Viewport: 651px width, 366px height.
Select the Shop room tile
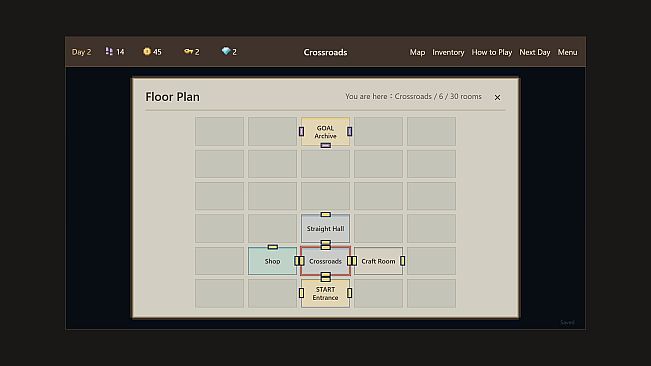(x=272, y=261)
